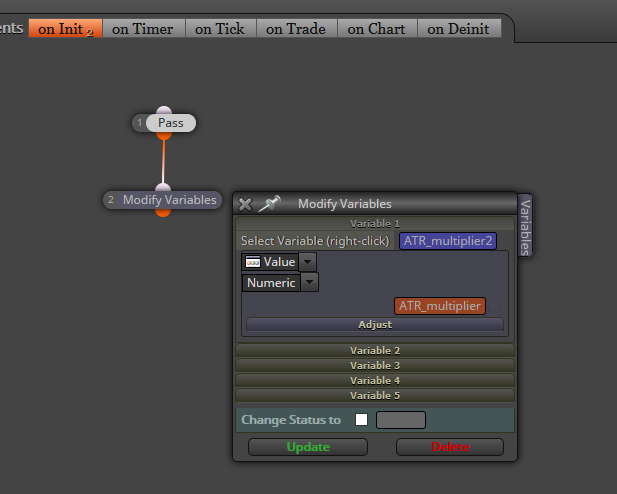Switch to the on Chart tab
617x494 pixels.
(x=377, y=29)
